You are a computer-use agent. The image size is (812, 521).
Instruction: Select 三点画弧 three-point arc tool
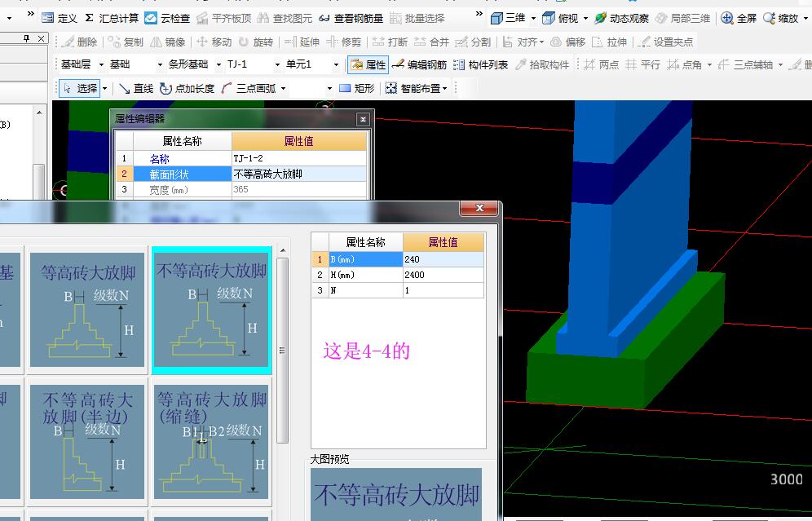[x=249, y=89]
